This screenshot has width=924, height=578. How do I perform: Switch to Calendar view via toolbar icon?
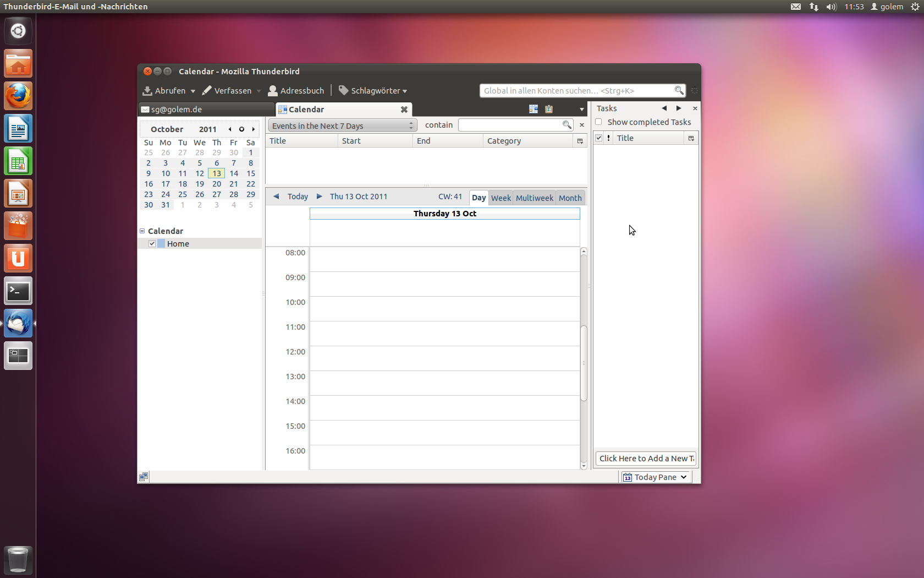pyautogui.click(x=532, y=109)
